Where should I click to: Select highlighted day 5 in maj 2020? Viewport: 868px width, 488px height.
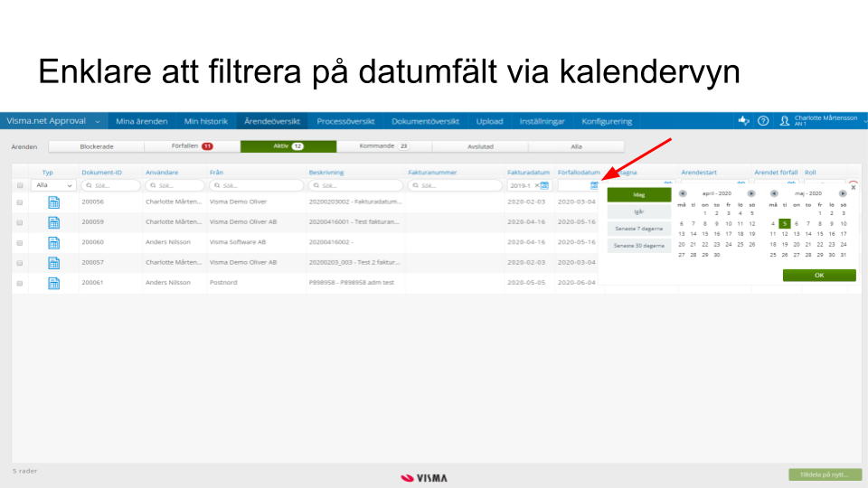tap(785, 223)
